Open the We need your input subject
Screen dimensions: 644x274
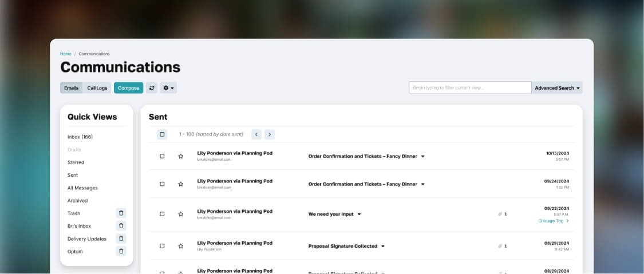331,214
